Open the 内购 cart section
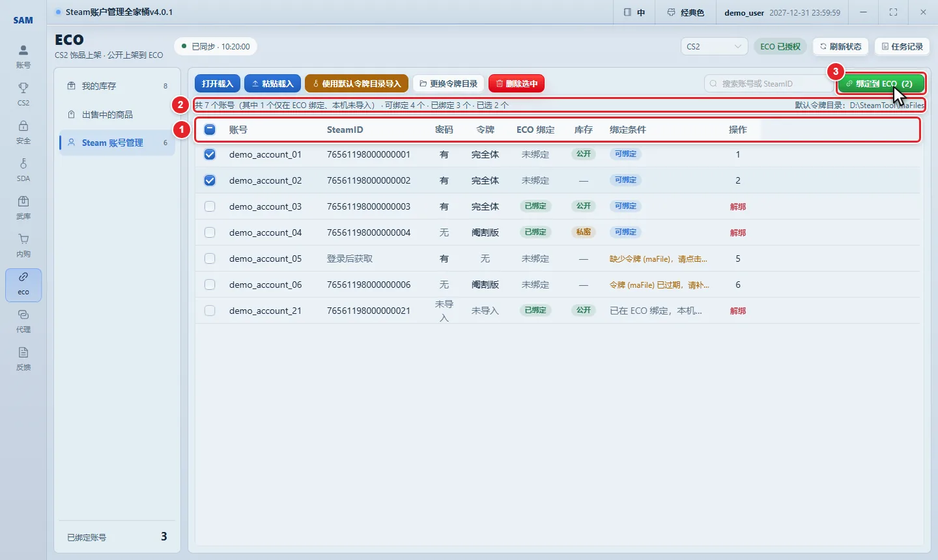938x560 pixels. pyautogui.click(x=23, y=245)
